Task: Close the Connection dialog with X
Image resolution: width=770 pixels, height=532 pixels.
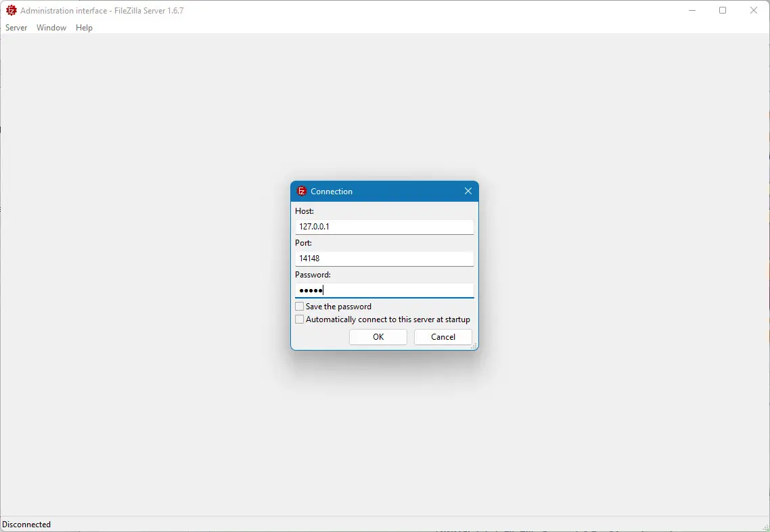Action: click(468, 191)
